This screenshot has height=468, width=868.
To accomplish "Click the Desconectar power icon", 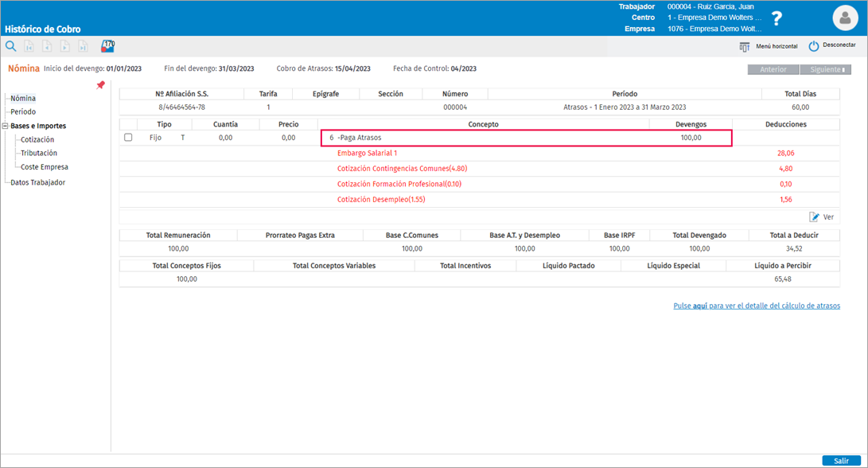I will (813, 46).
